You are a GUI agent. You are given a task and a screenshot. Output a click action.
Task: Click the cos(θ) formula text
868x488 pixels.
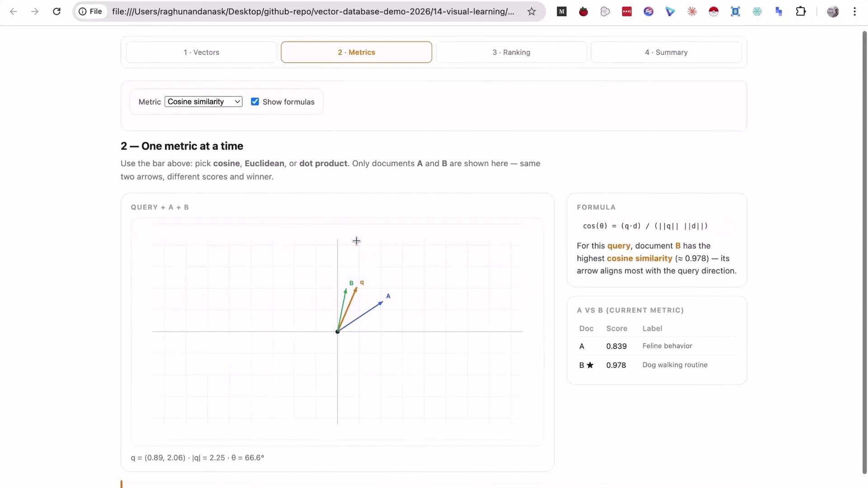click(x=645, y=226)
